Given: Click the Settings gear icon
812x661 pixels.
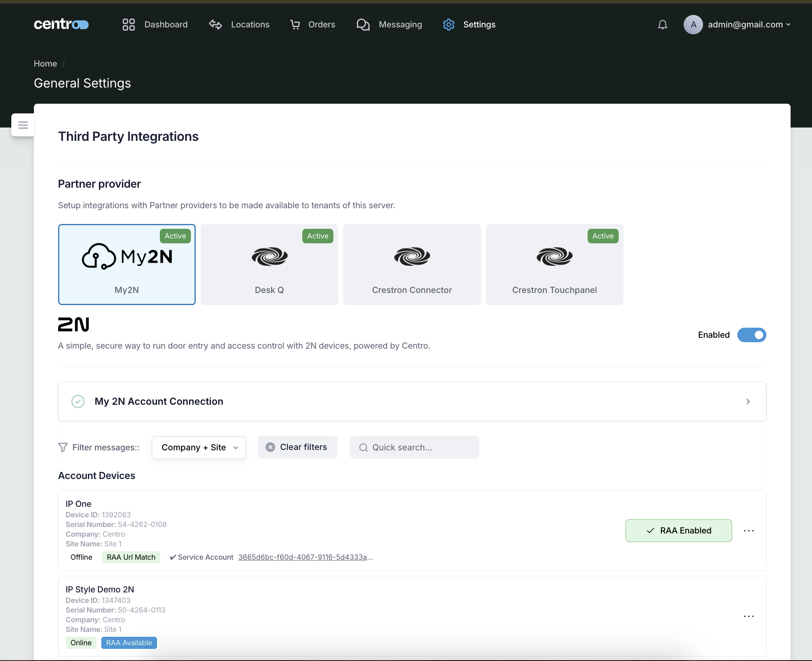Looking at the screenshot, I should point(449,25).
